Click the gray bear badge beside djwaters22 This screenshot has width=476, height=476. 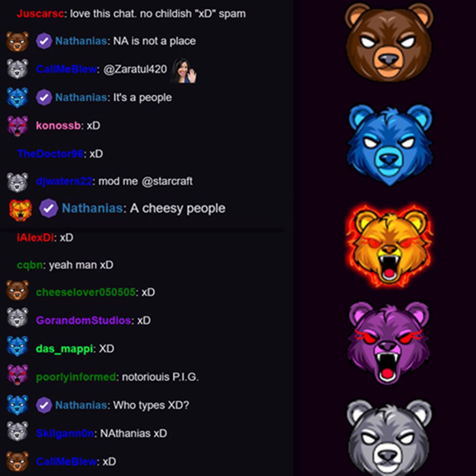pos(18,183)
